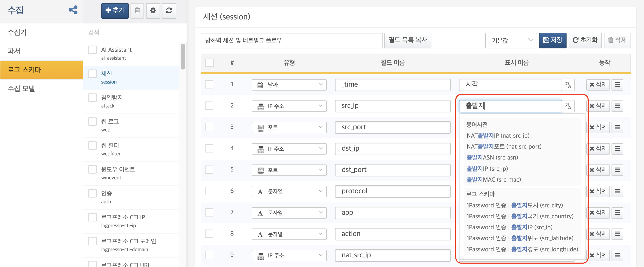Screen dimensions: 644x267
Task: Open IP 주소 type dropdown for row 2
Action: tap(289, 106)
